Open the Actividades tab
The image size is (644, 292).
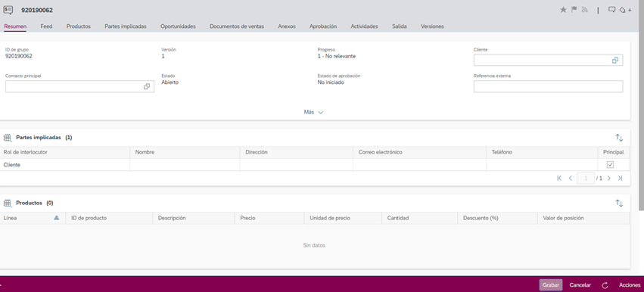tap(364, 26)
